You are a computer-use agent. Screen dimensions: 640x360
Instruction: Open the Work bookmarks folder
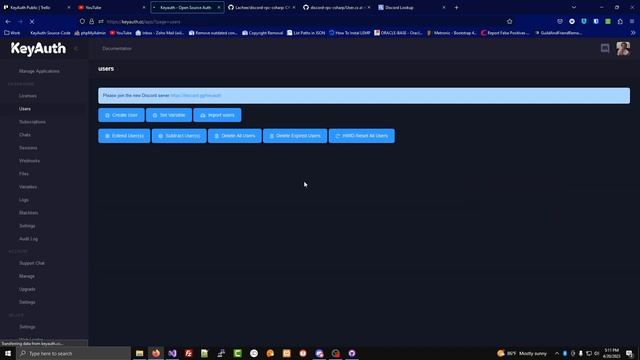pyautogui.click(x=12, y=33)
